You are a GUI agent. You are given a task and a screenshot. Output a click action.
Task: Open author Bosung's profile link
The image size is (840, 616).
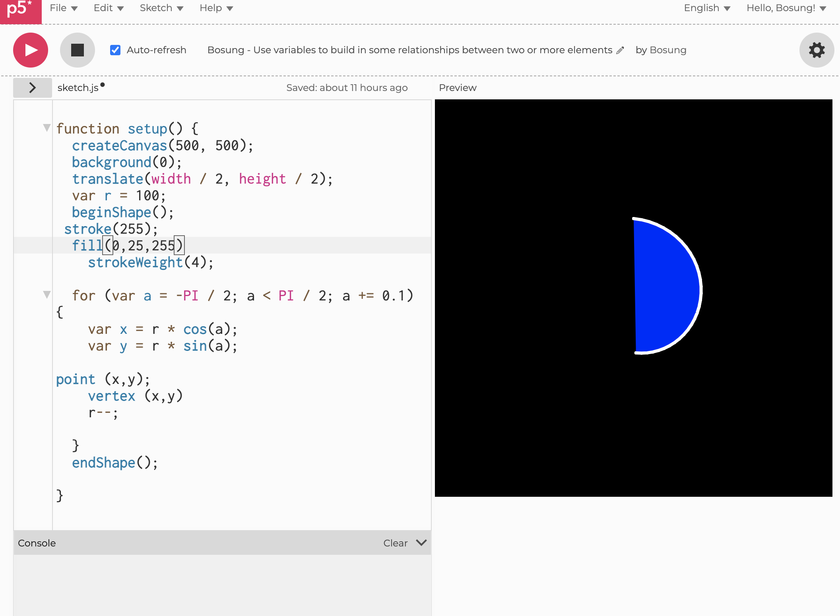(x=668, y=50)
